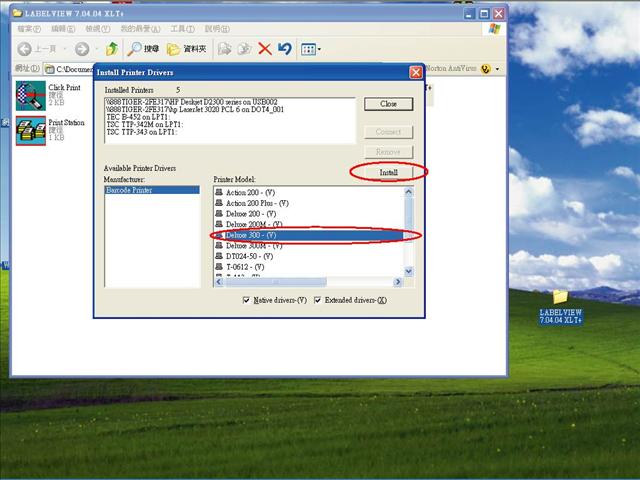
Task: Open the View (檢視) menu
Action: tap(98, 29)
